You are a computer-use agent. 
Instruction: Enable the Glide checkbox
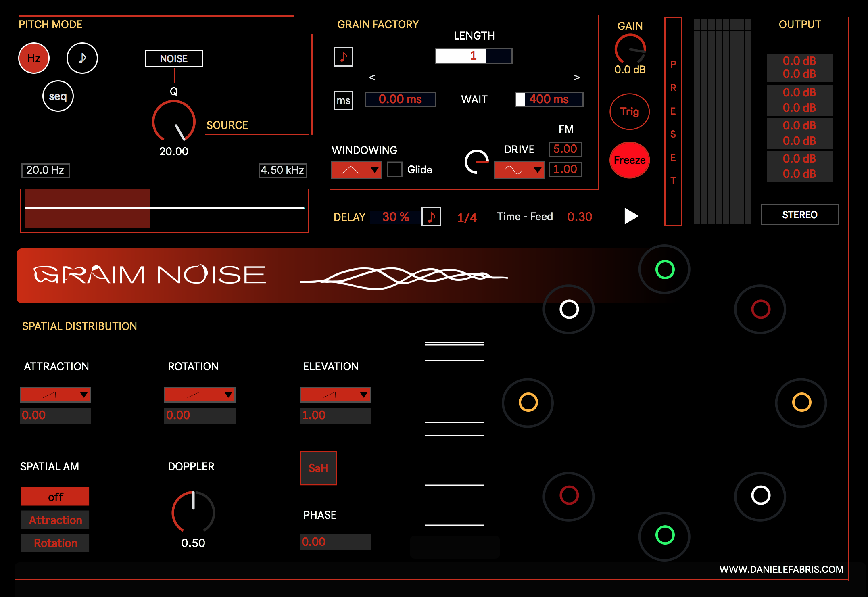click(394, 169)
